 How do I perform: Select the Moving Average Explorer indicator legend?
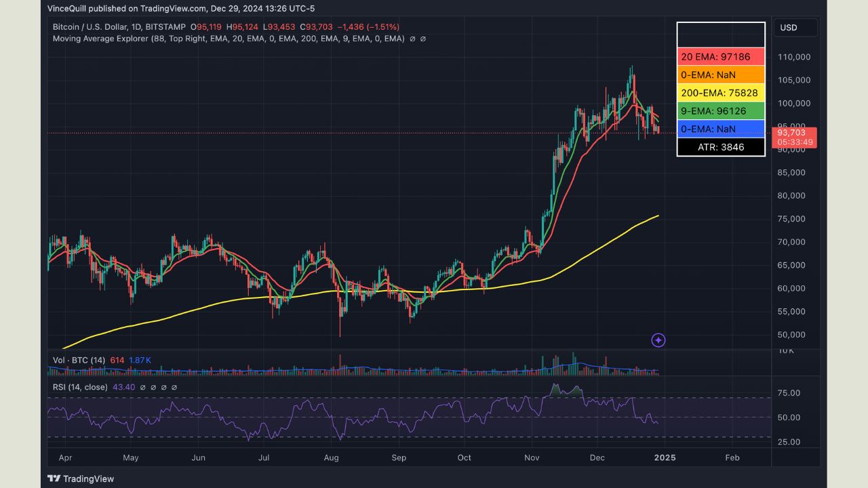click(x=229, y=39)
